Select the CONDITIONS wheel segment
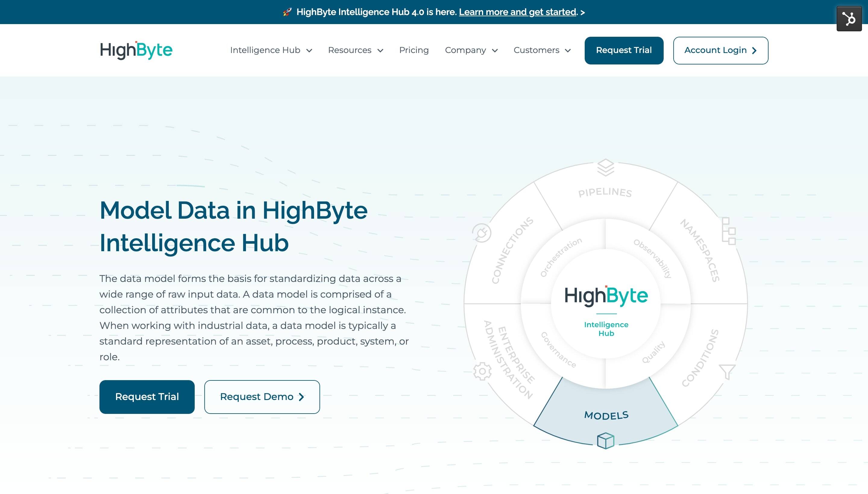The width and height of the screenshot is (868, 494). 700,358
